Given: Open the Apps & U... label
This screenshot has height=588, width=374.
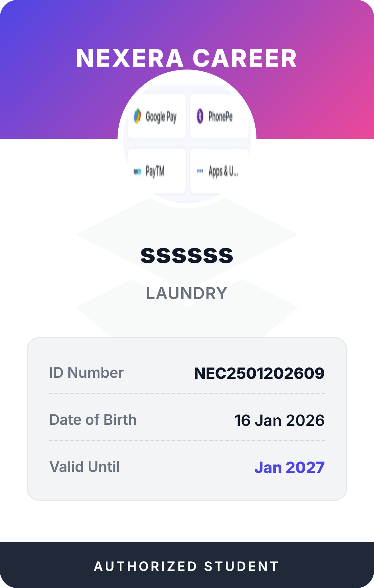Looking at the screenshot, I should click(223, 171).
